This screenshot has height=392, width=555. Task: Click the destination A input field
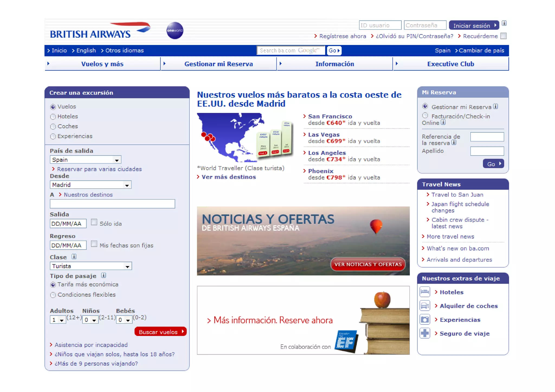[x=112, y=204]
